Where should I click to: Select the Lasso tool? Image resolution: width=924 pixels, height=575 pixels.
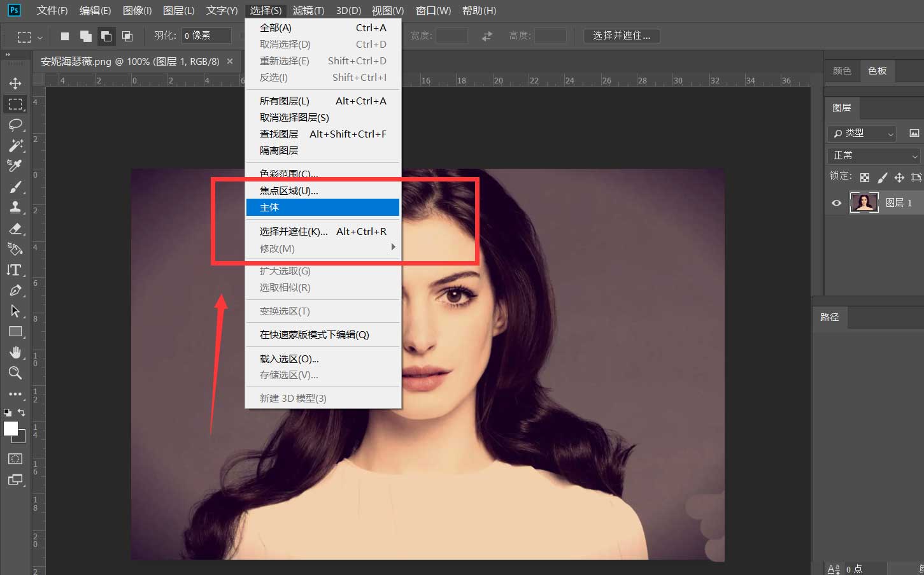pos(15,125)
